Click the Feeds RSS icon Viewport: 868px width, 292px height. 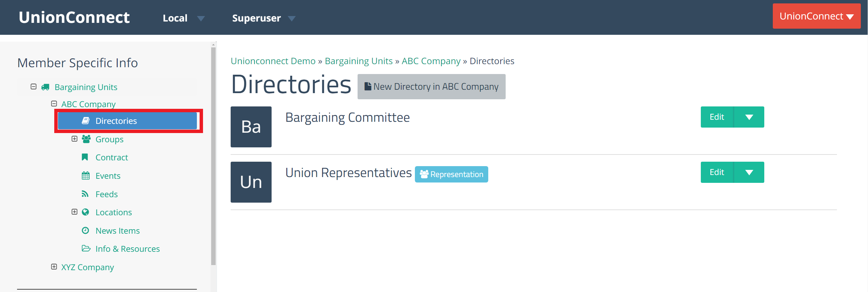click(x=85, y=194)
